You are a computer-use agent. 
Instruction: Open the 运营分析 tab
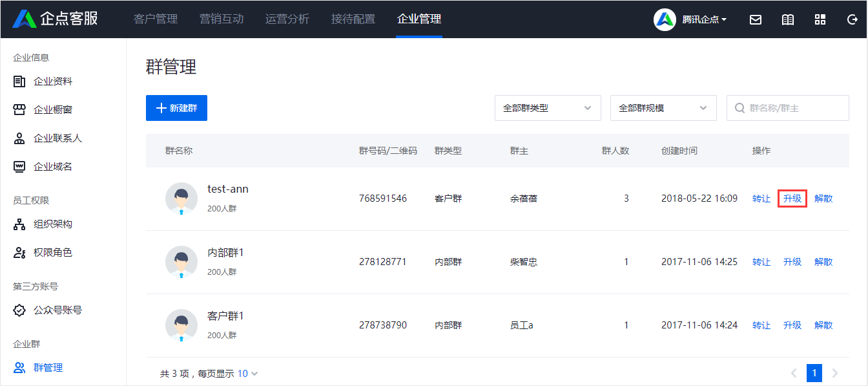pos(287,19)
